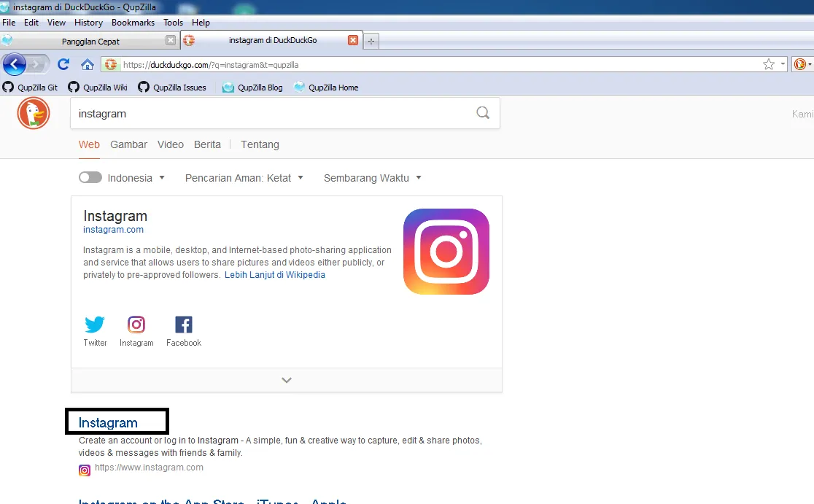Viewport: 814px width, 504px height.
Task: Click the blue Back navigation arrow
Action: 15,65
